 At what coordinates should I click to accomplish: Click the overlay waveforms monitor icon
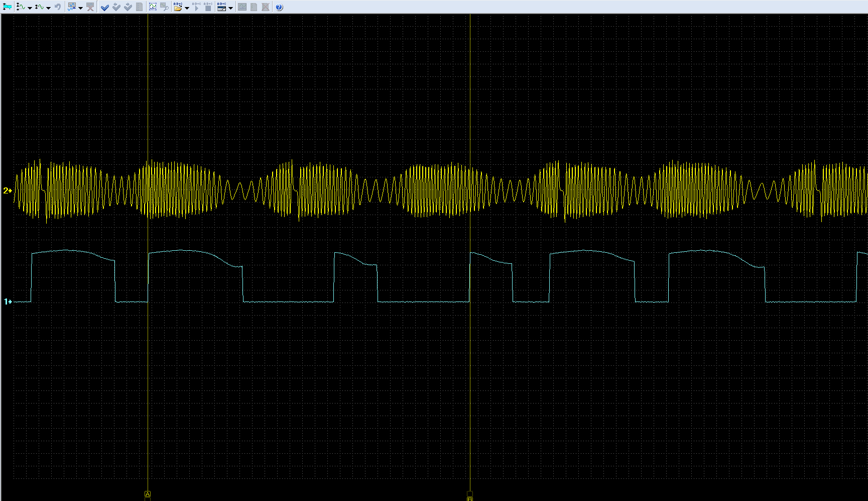(x=72, y=7)
